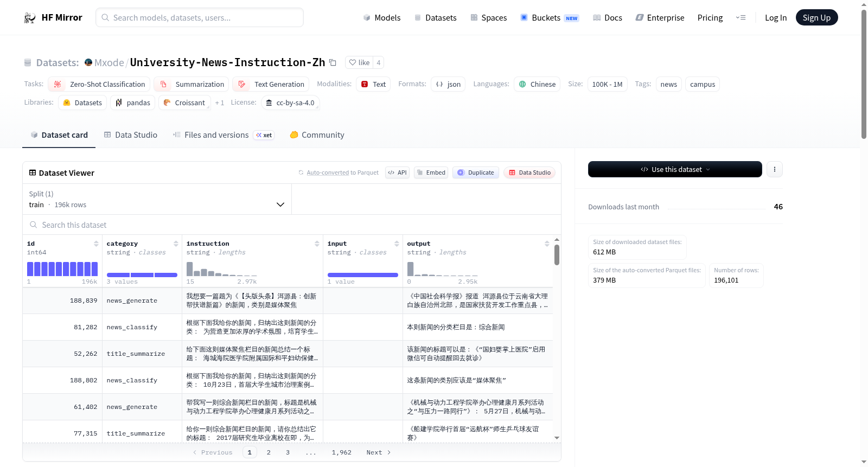This screenshot has height=467, width=868.
Task: Click Log In
Action: 776,18
